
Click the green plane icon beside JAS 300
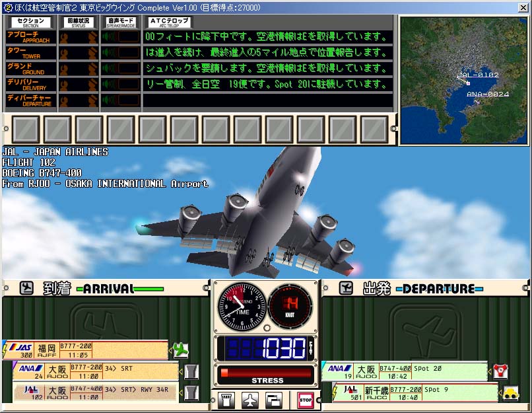[x=181, y=350]
